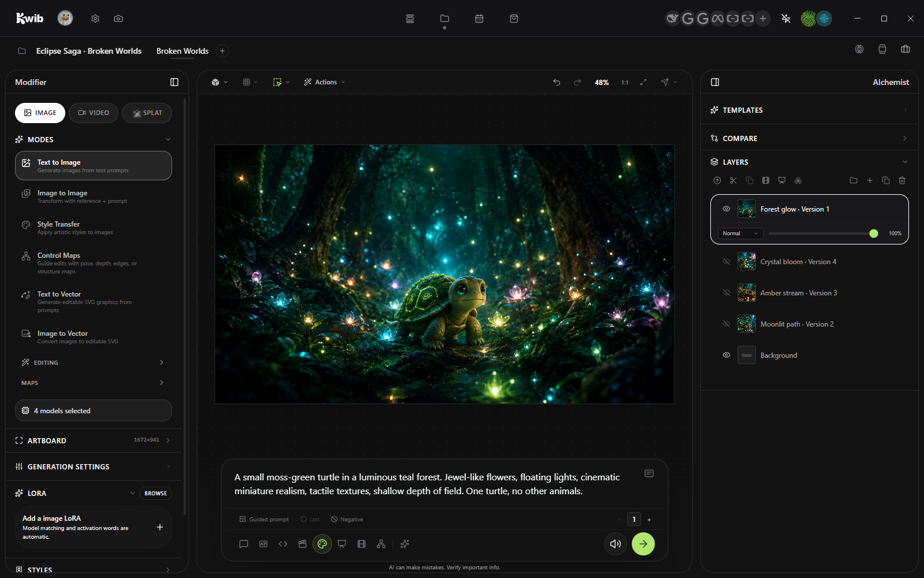Expand the Templates section
Image resolution: width=924 pixels, height=578 pixels.
point(809,110)
